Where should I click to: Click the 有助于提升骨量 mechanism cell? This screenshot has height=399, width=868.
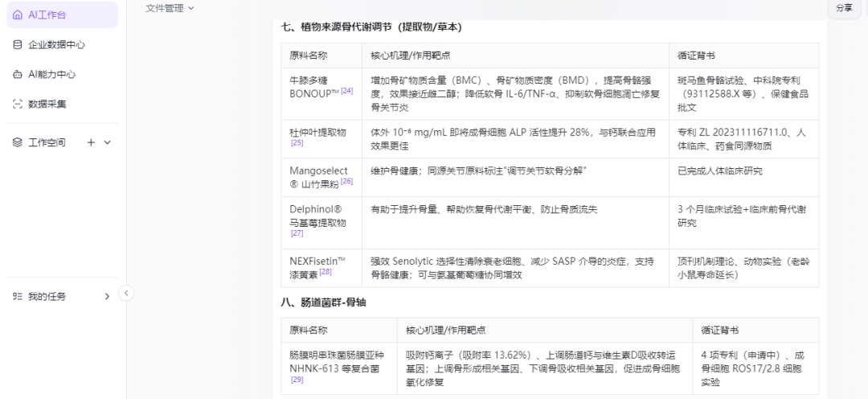click(515, 223)
